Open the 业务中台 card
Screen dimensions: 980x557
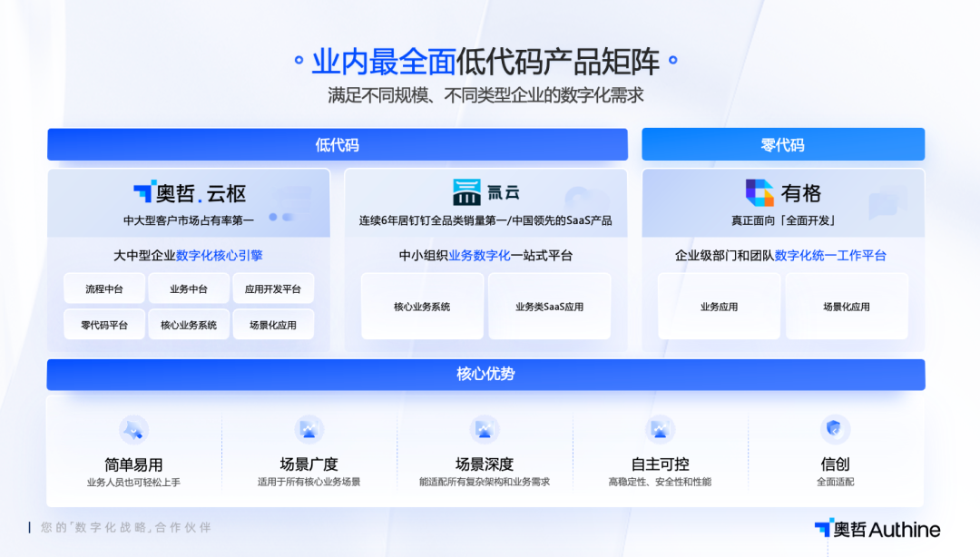(x=189, y=288)
